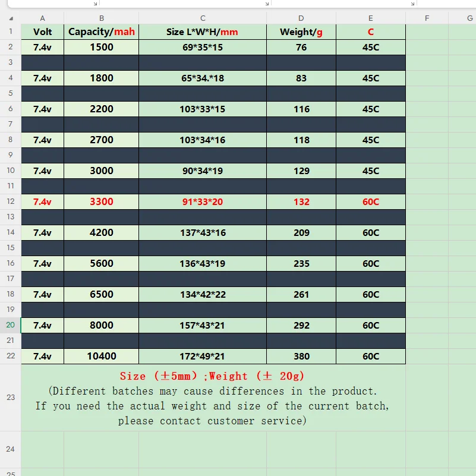Viewport: 476px width, 476px height.
Task: Click the 'Volt' header cell
Action: [x=43, y=32]
